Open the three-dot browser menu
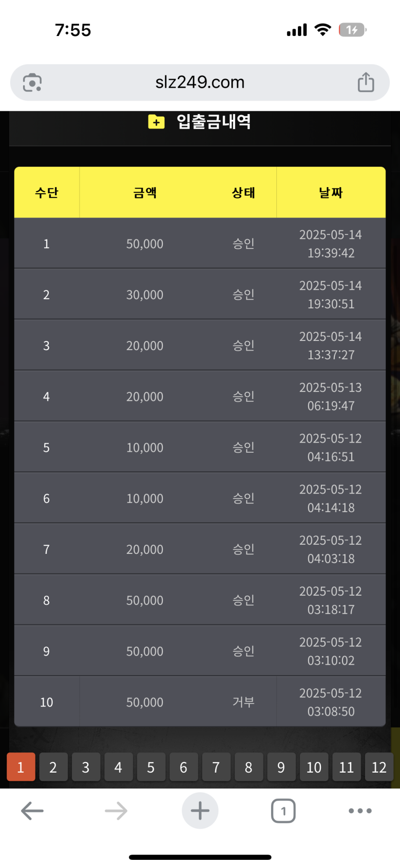The width and height of the screenshot is (400, 868). [360, 811]
